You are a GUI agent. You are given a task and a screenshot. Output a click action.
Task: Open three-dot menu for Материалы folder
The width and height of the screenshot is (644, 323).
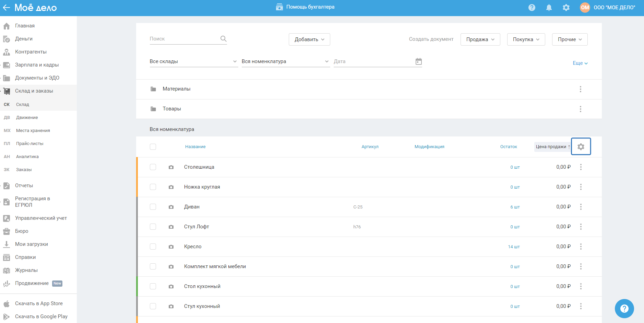[580, 89]
